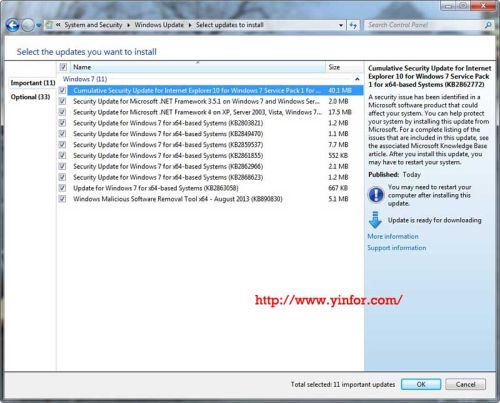Image resolution: width=500 pixels, height=403 pixels.
Task: Click the blue exclamation restart notice icon
Action: click(x=376, y=195)
